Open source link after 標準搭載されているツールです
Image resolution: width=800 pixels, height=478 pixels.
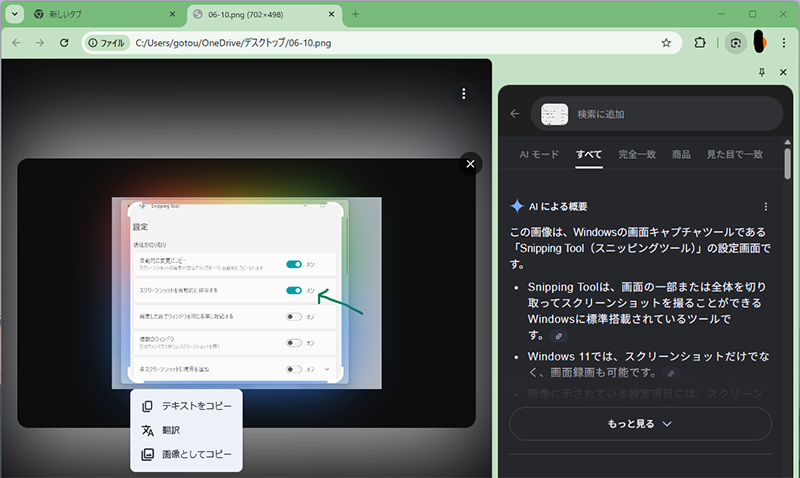click(559, 336)
